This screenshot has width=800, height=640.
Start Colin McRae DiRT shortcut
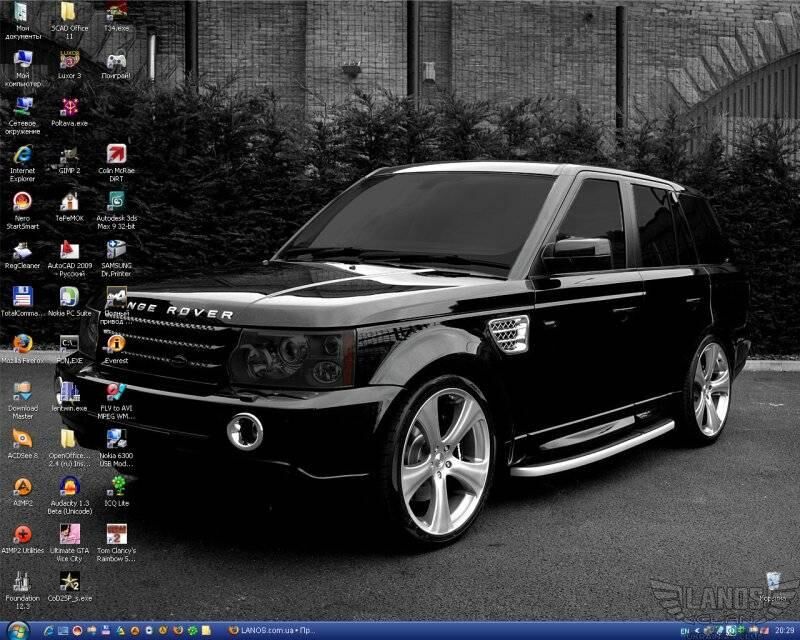[x=116, y=163]
